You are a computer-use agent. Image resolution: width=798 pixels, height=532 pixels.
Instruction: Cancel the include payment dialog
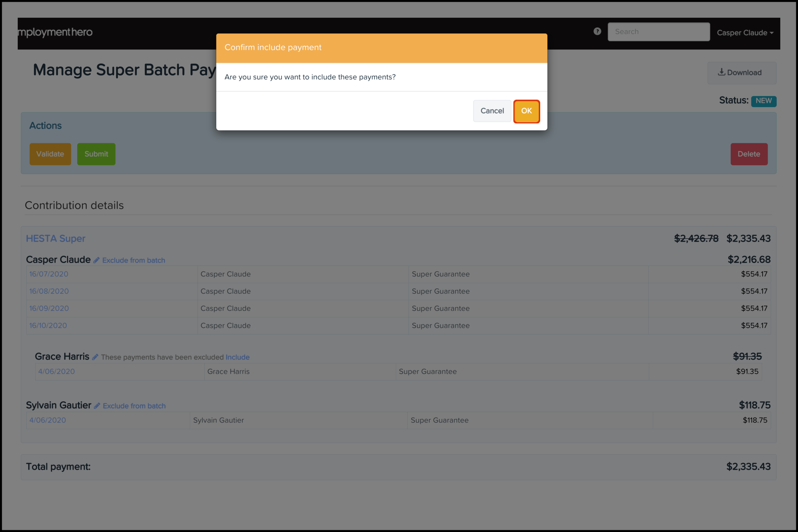point(492,111)
